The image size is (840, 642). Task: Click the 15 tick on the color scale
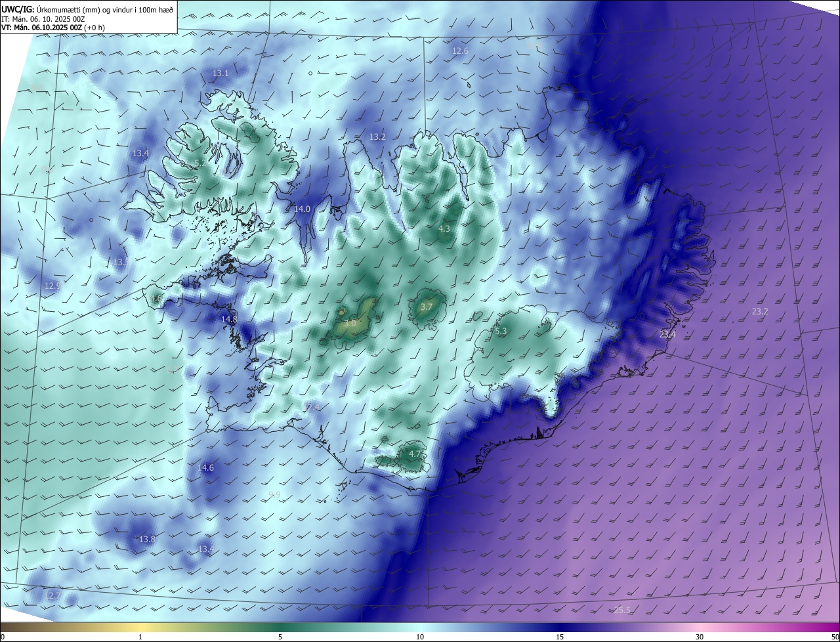(x=560, y=637)
